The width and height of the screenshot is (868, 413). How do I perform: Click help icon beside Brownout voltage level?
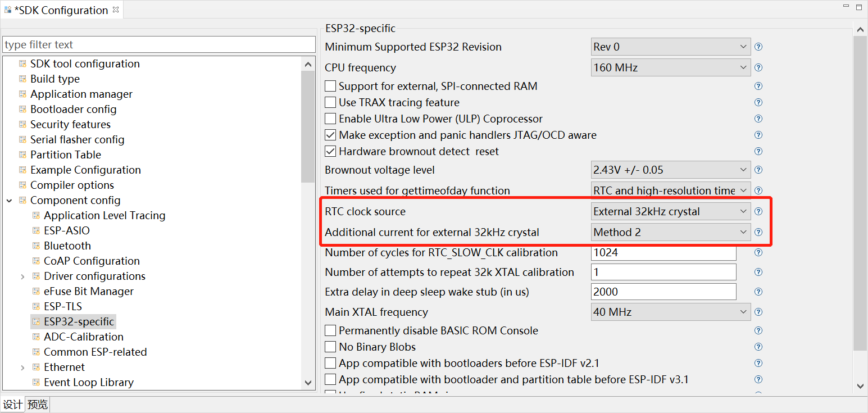pos(758,170)
